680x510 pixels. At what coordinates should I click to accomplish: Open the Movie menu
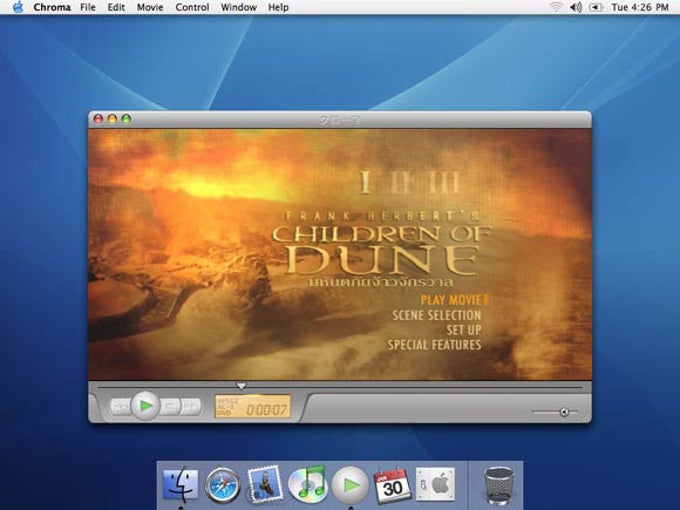[150, 7]
